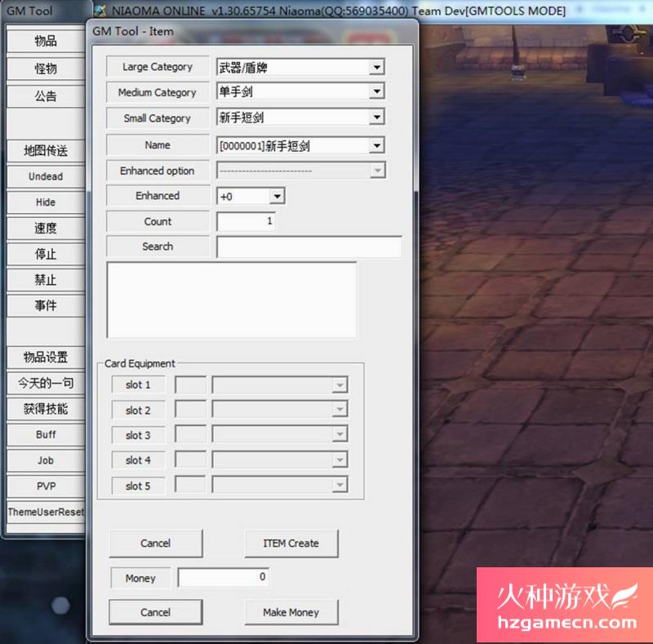The image size is (653, 644).
Task: Click the Money amount field
Action: [223, 578]
